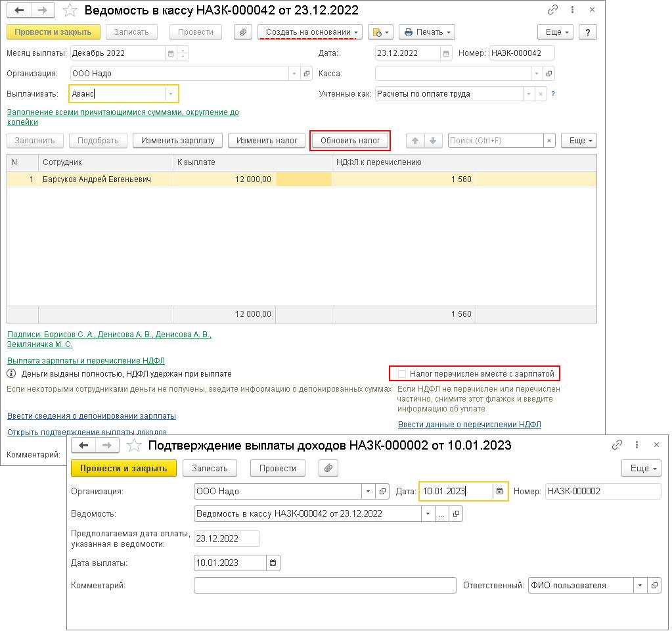
Task: Open calendar for Дата 10.01.2023 field
Action: pos(500,492)
